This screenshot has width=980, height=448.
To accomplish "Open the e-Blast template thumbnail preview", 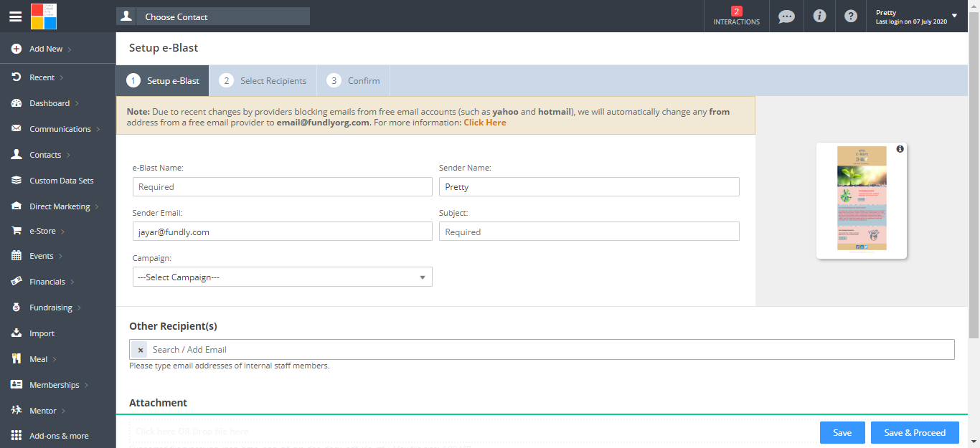I will [x=862, y=200].
